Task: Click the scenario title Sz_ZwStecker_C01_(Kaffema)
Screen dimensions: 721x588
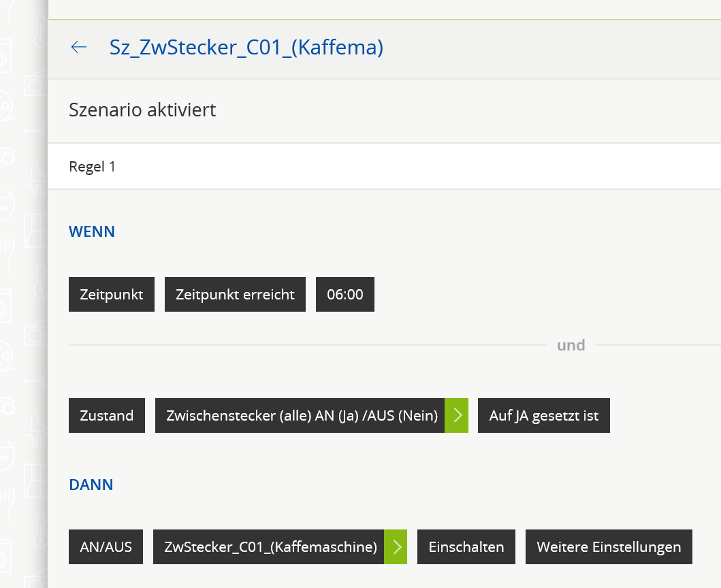Action: pyautogui.click(x=246, y=47)
